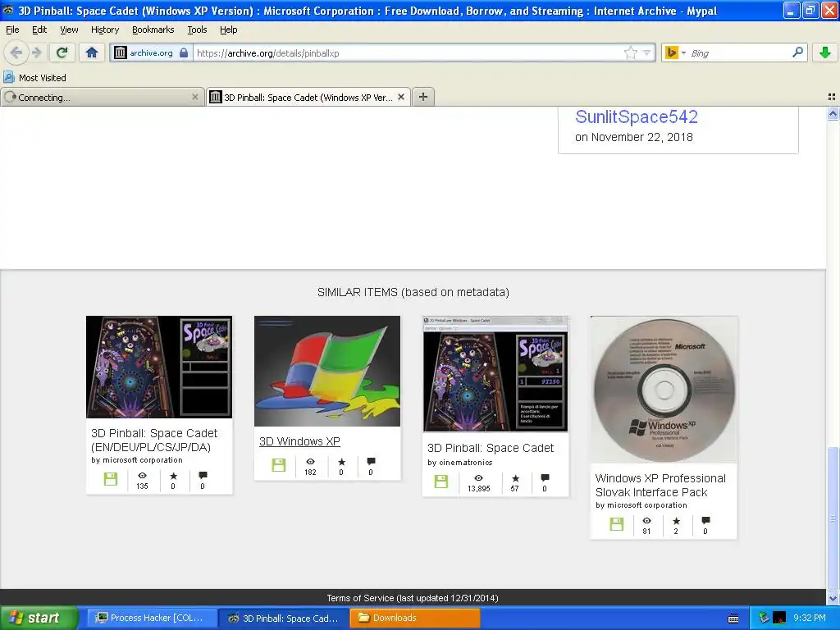The height and width of the screenshot is (630, 840).
Task: Close the 3D Pinball tab
Action: coord(400,97)
